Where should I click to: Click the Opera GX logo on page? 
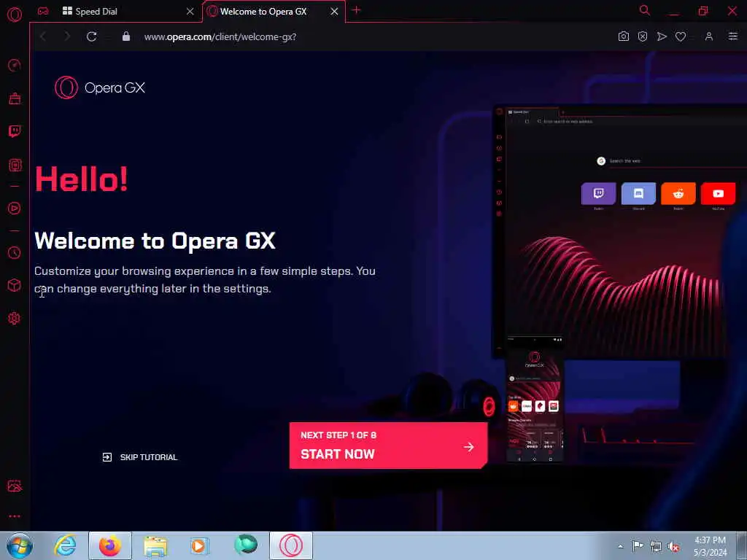point(100,87)
